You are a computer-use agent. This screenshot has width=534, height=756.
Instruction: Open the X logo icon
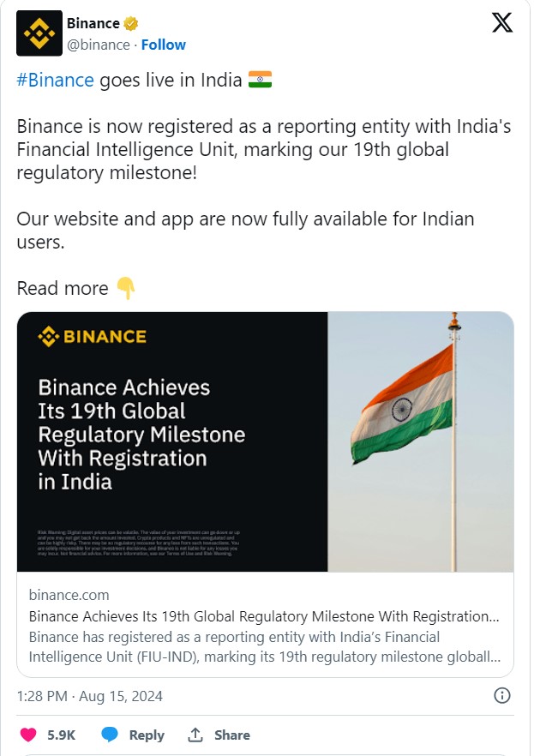point(502,23)
